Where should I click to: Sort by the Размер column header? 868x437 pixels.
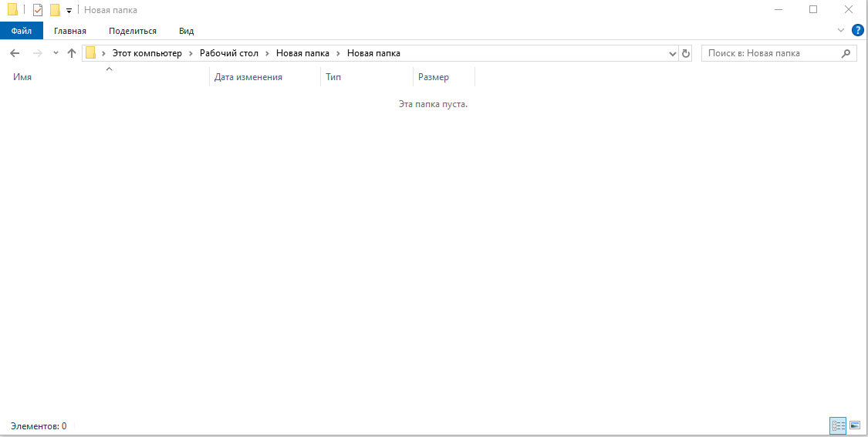click(444, 77)
